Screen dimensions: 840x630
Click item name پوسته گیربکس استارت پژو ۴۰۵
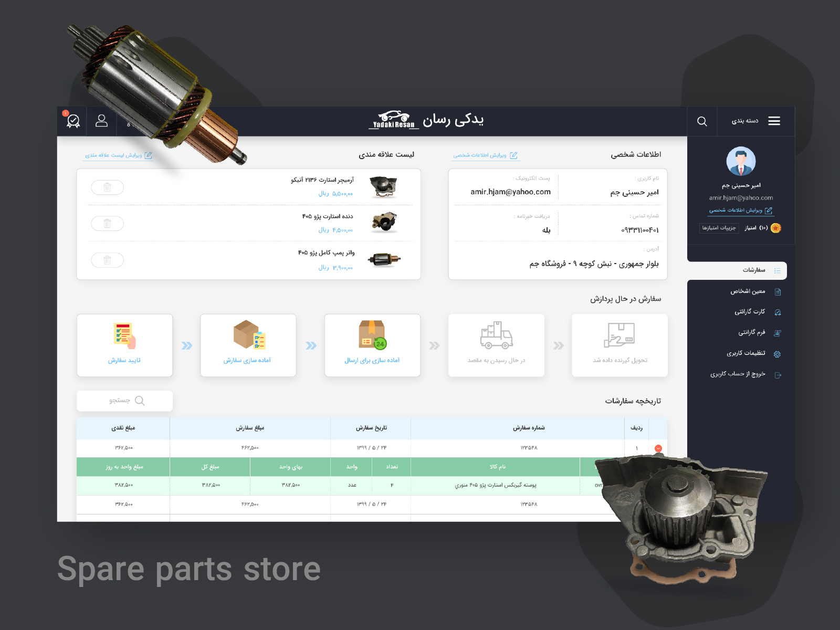pos(496,485)
